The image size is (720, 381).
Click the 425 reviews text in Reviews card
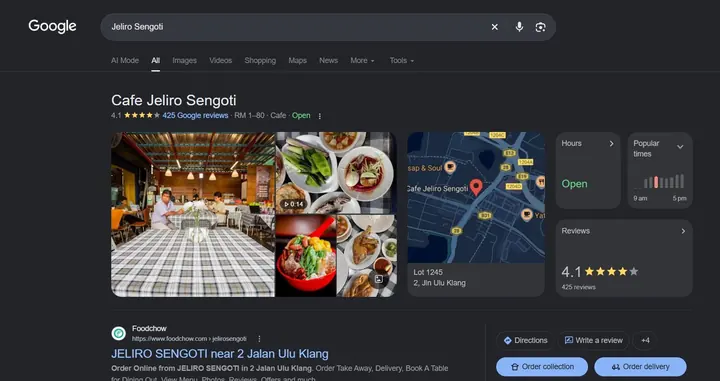point(579,287)
